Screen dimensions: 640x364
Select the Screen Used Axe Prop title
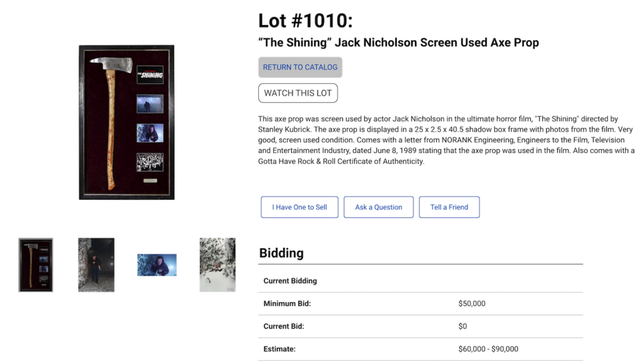[398, 42]
